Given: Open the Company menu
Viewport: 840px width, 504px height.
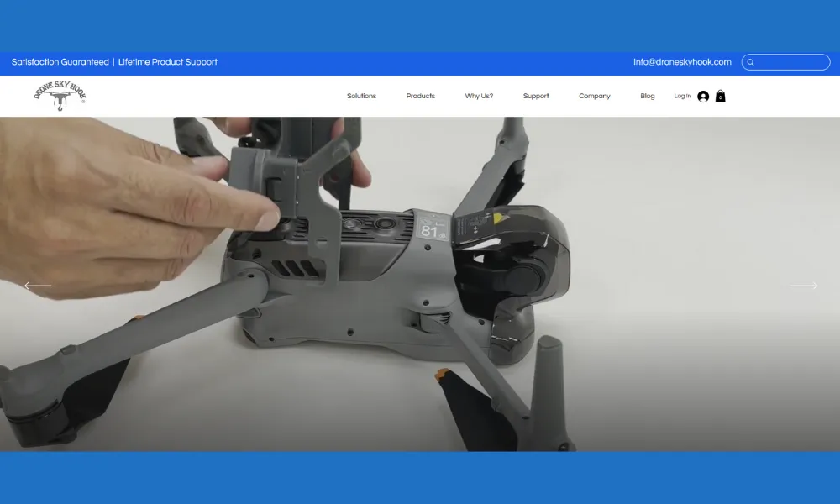Looking at the screenshot, I should pos(594,97).
